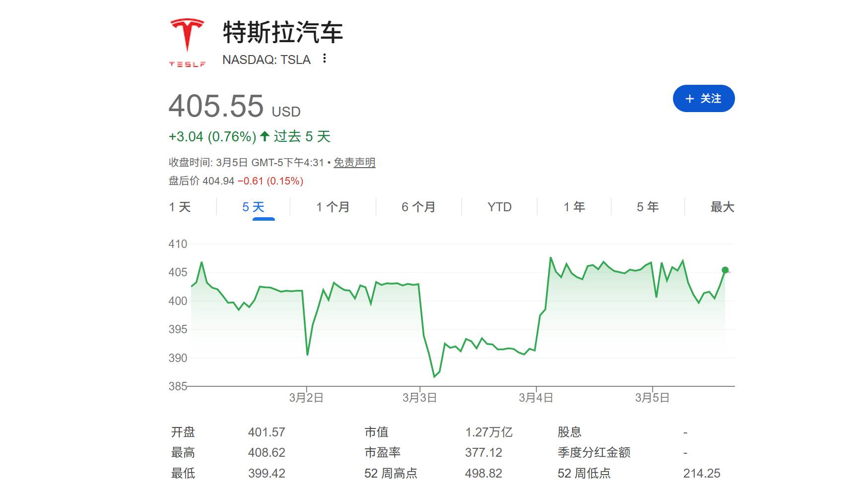
Task: Select the 6 个月 range tab
Action: [x=418, y=207]
